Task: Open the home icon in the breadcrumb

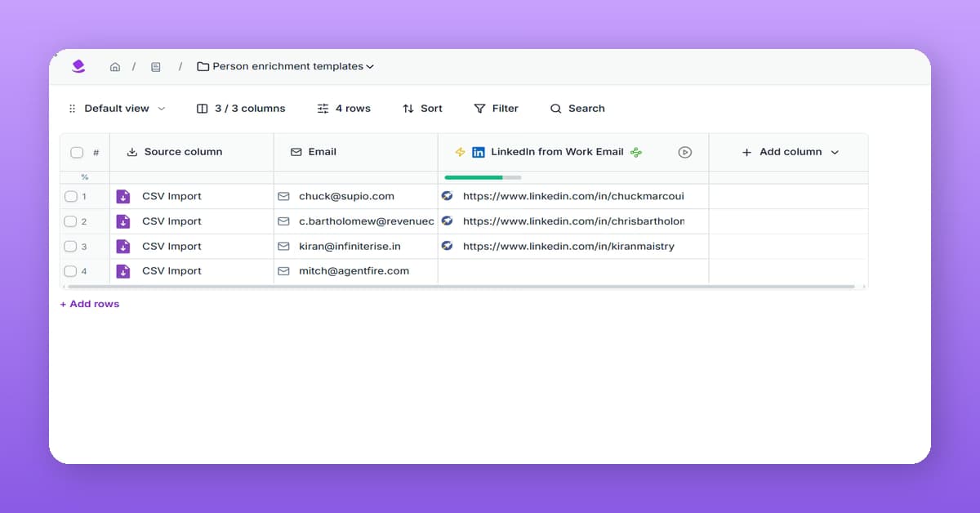Action: [115, 66]
